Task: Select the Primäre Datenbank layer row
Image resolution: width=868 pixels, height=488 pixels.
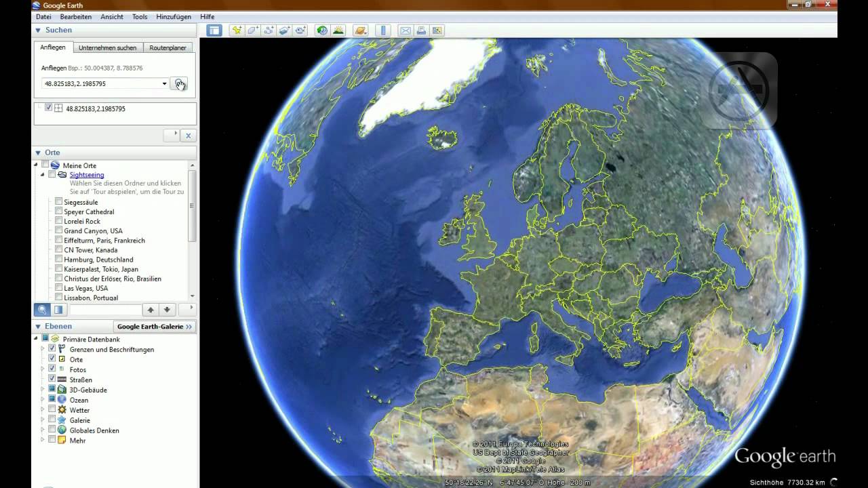Action: (91, 339)
